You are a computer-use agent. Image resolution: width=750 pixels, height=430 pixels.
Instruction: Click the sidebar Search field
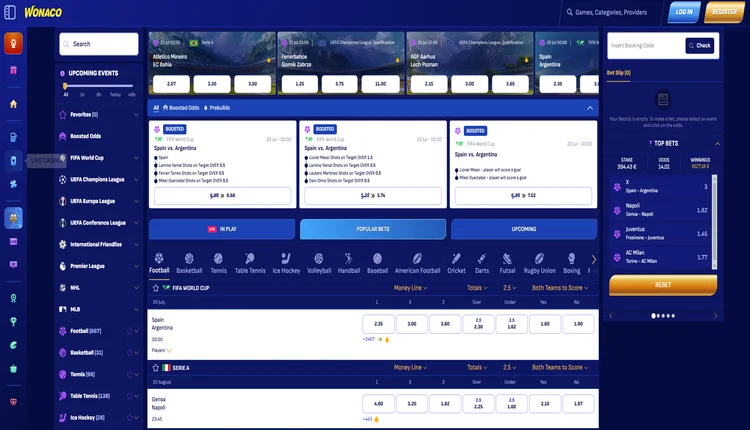click(99, 44)
